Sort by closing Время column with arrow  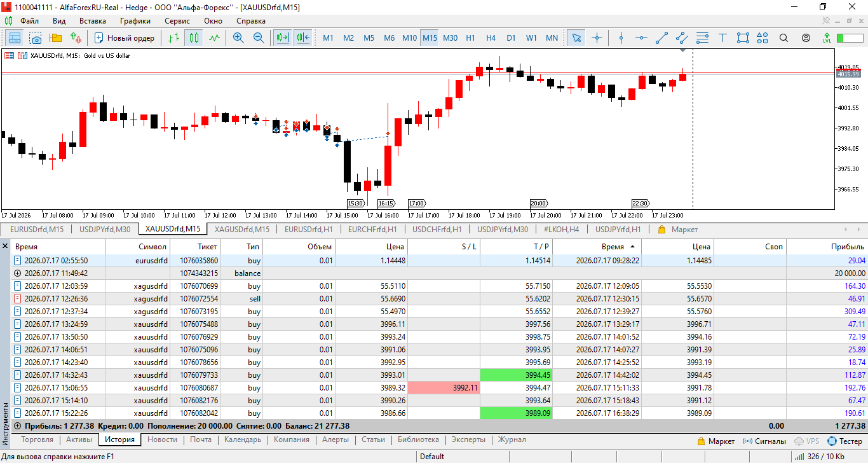tap(597, 247)
